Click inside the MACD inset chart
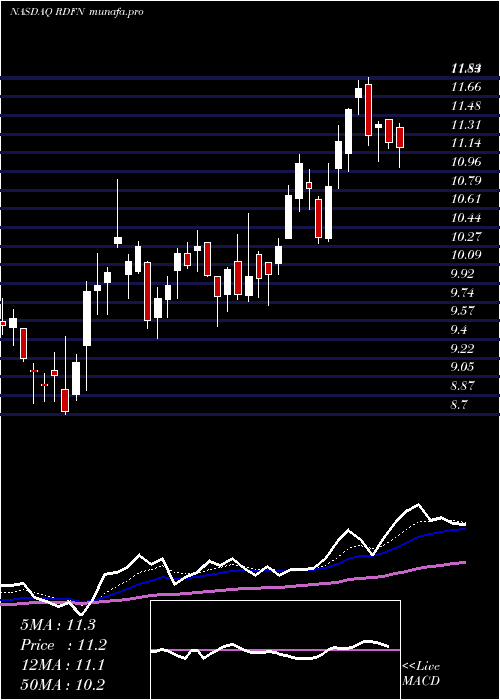 tap(275, 650)
